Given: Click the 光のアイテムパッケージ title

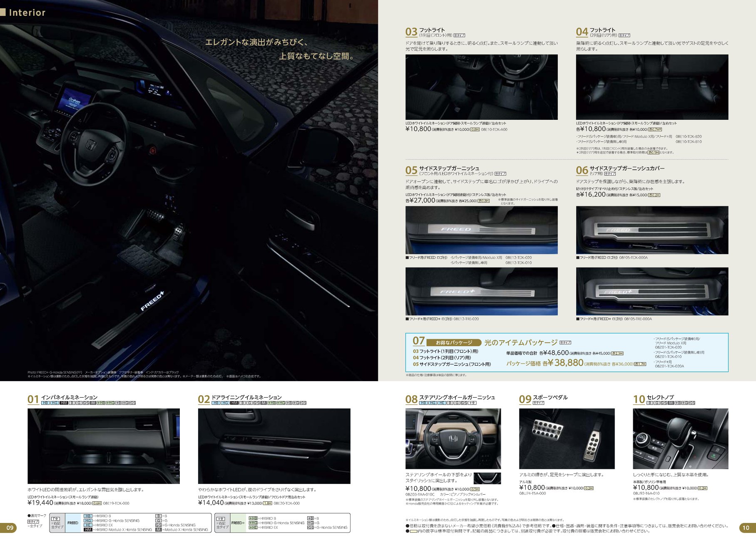Looking at the screenshot, I should (521, 342).
